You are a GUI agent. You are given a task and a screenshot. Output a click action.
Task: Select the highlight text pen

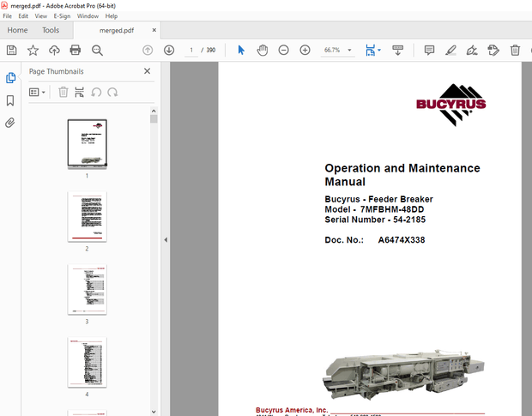coord(450,51)
